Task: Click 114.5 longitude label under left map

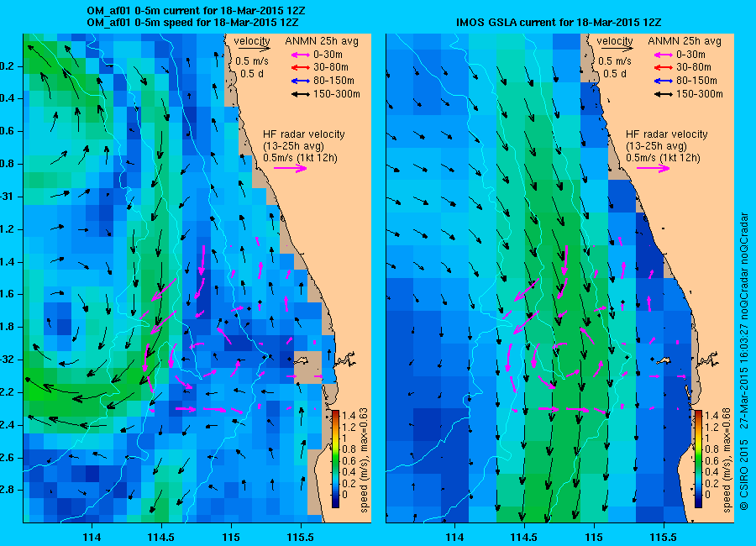Action: click(161, 537)
